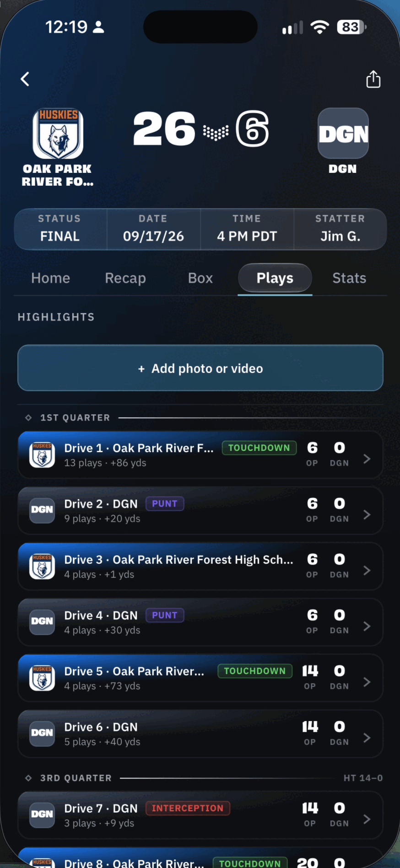The height and width of the screenshot is (868, 400).
Task: Tap '3 plays · +9 yds' text
Action: tap(99, 823)
